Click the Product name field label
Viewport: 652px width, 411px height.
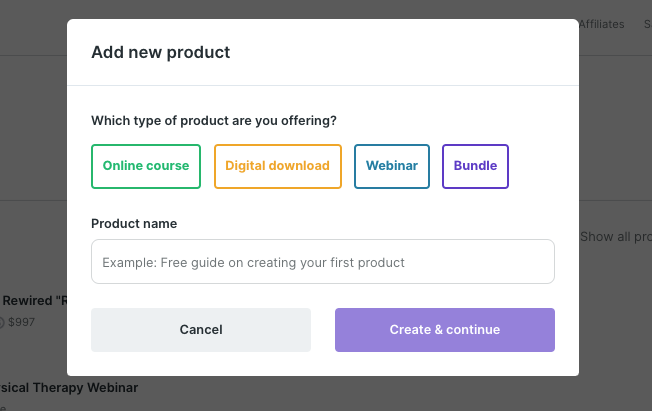point(134,224)
